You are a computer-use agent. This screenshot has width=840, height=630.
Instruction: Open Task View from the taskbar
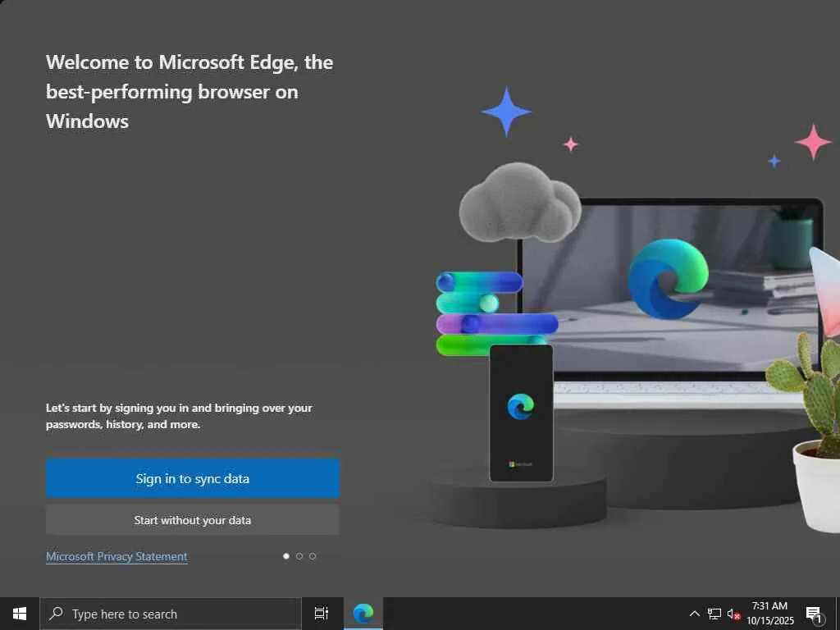tap(322, 614)
